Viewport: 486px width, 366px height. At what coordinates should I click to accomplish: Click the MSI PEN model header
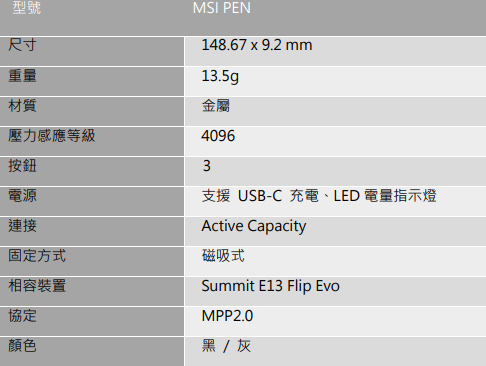(222, 8)
